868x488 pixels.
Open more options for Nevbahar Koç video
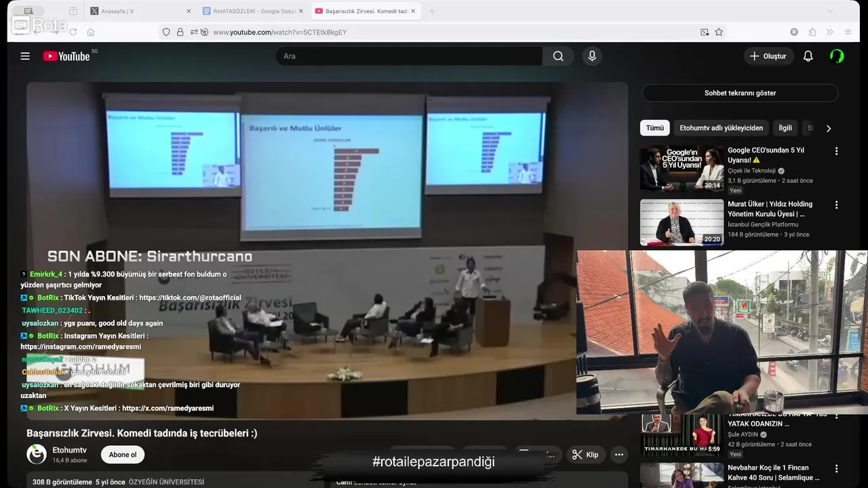[836, 468]
